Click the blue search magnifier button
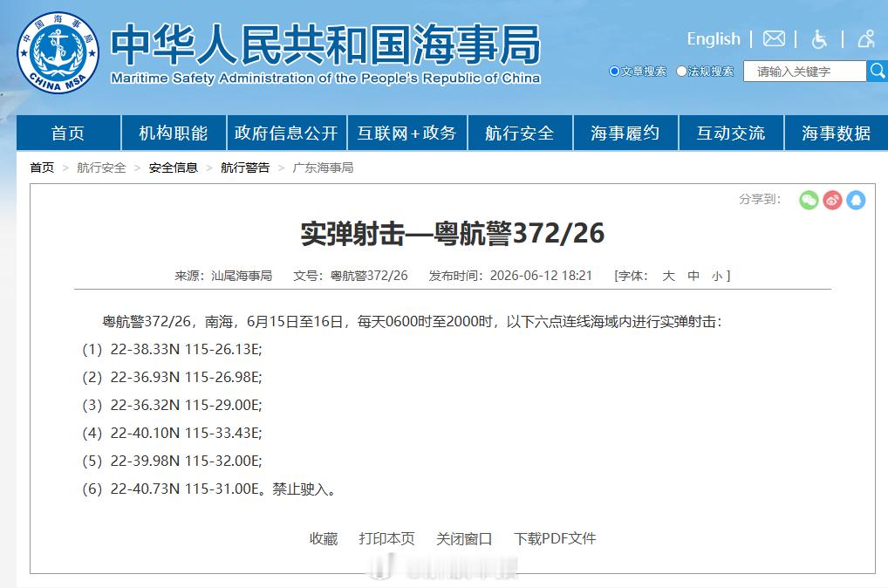Image resolution: width=888 pixels, height=588 pixels. point(878,72)
